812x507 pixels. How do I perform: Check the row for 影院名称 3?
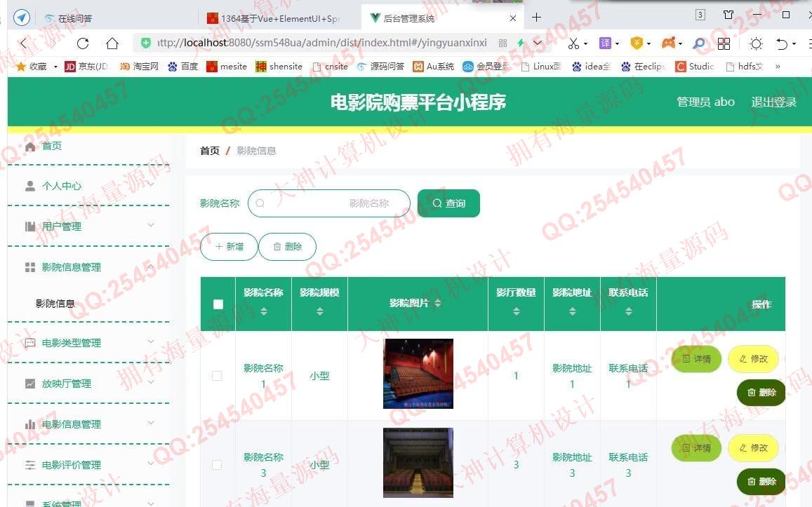tap(217, 465)
